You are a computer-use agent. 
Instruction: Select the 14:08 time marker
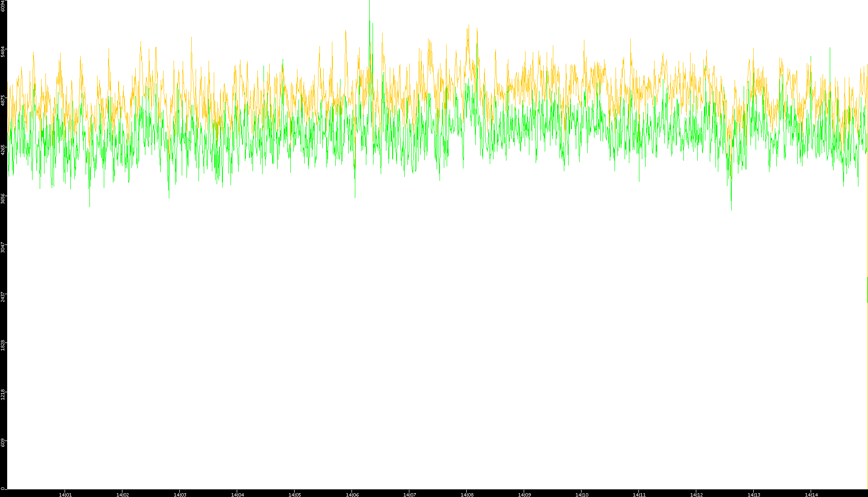point(467,495)
